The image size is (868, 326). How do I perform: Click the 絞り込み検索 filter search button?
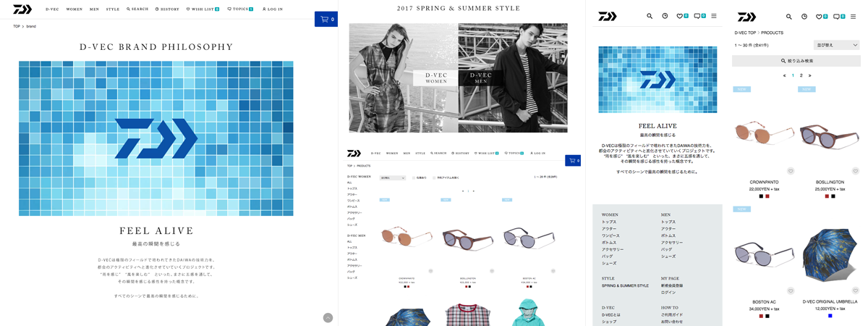pyautogui.click(x=796, y=61)
